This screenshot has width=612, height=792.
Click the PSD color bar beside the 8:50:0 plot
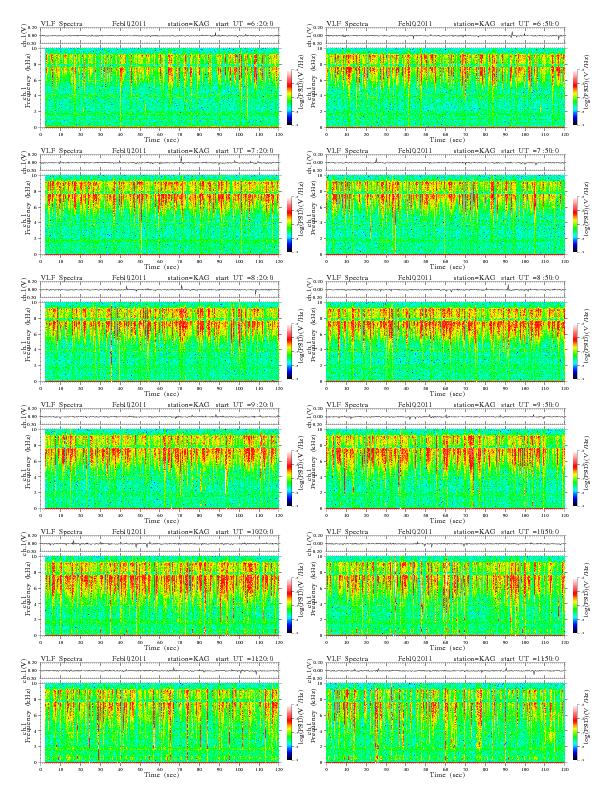[x=576, y=352]
